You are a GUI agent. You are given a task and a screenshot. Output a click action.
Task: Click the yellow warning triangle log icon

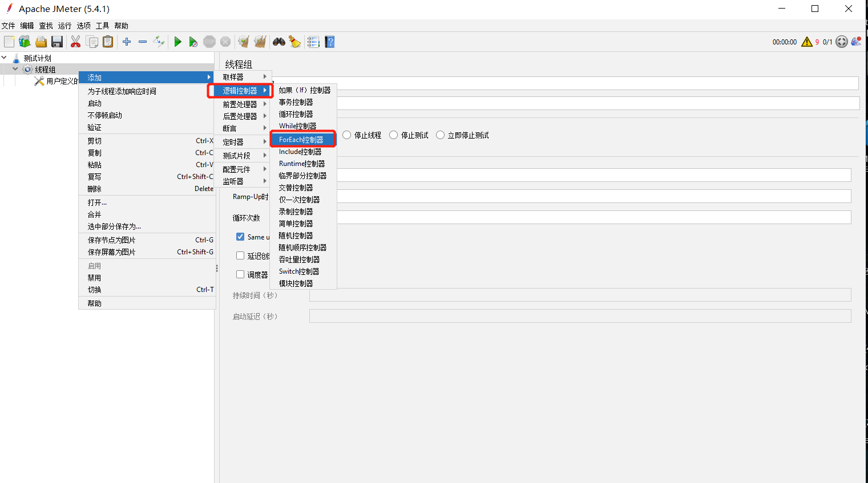[x=807, y=42]
